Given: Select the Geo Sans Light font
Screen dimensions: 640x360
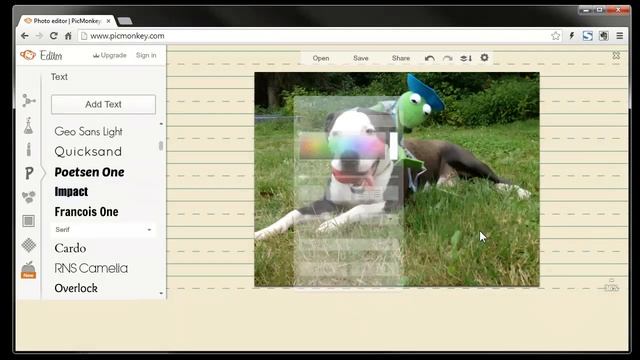Looking at the screenshot, I should tap(89, 131).
